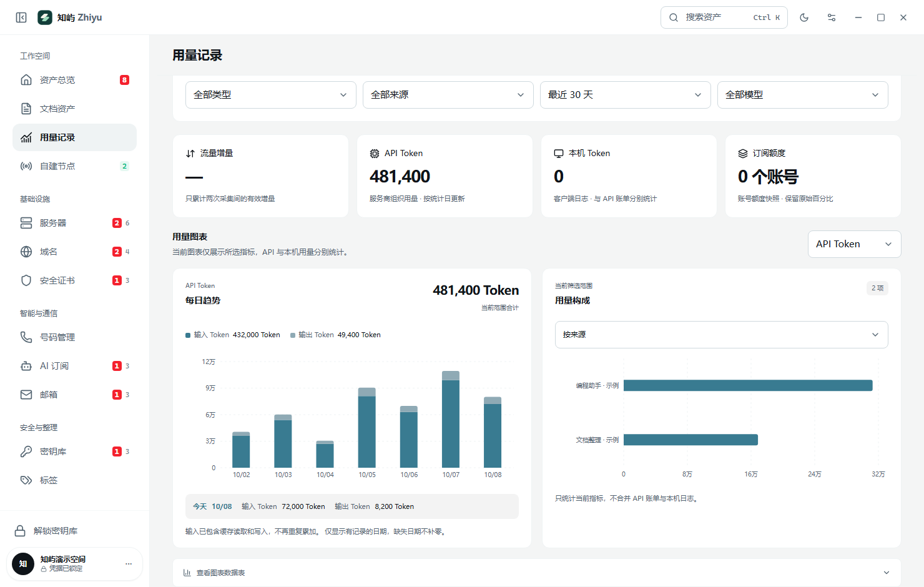Click the 10/05 bar in the trend chart

coord(367,428)
